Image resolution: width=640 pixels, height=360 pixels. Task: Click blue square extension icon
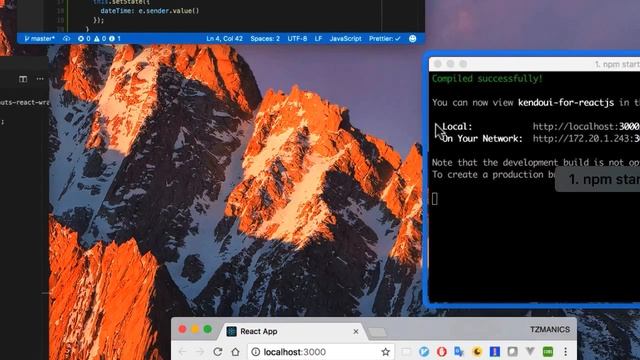[x=495, y=351]
